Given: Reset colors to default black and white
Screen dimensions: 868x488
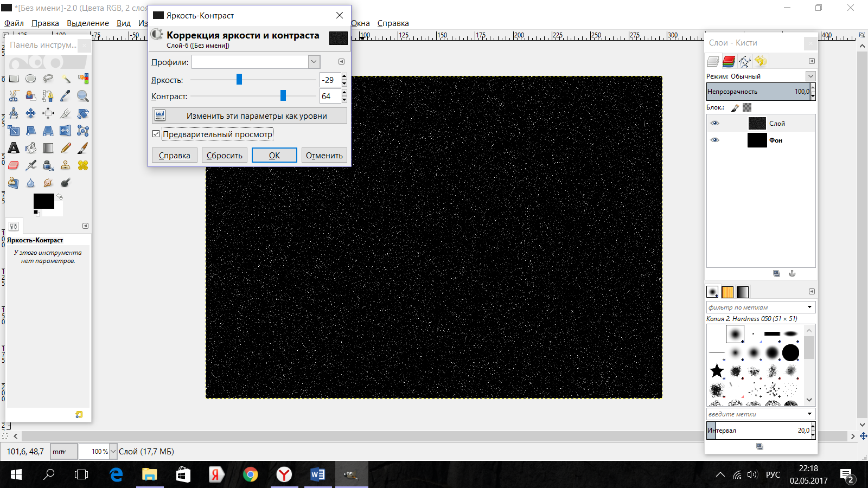Looking at the screenshot, I should click(36, 213).
